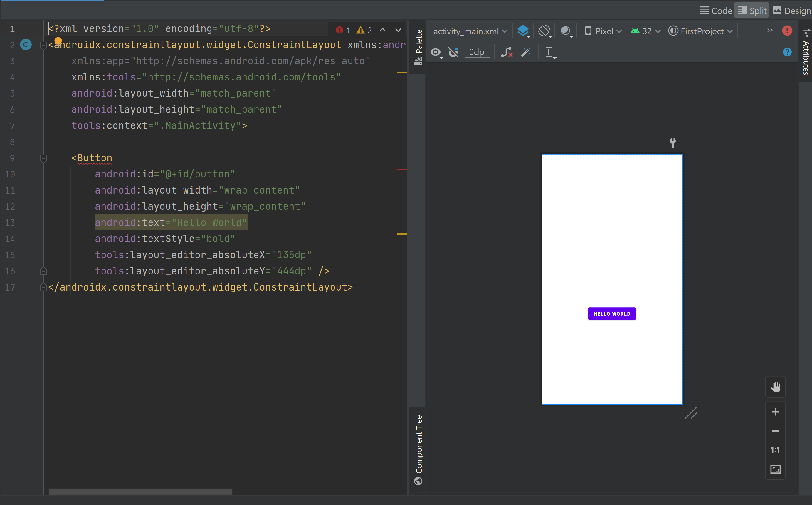Click the red design error indicator
The height and width of the screenshot is (505, 812).
[787, 31]
